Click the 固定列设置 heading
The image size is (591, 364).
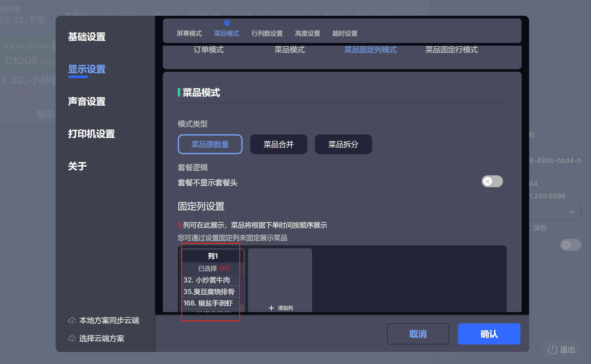(x=201, y=206)
